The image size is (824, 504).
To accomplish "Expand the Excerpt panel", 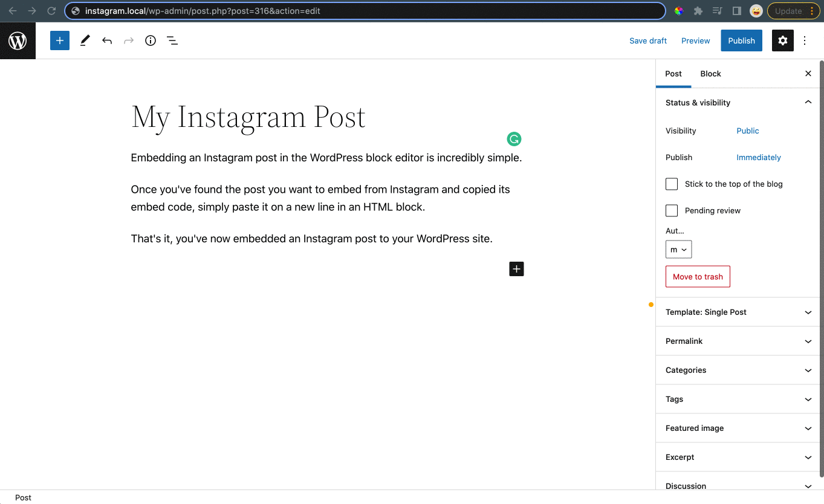I will pos(737,457).
